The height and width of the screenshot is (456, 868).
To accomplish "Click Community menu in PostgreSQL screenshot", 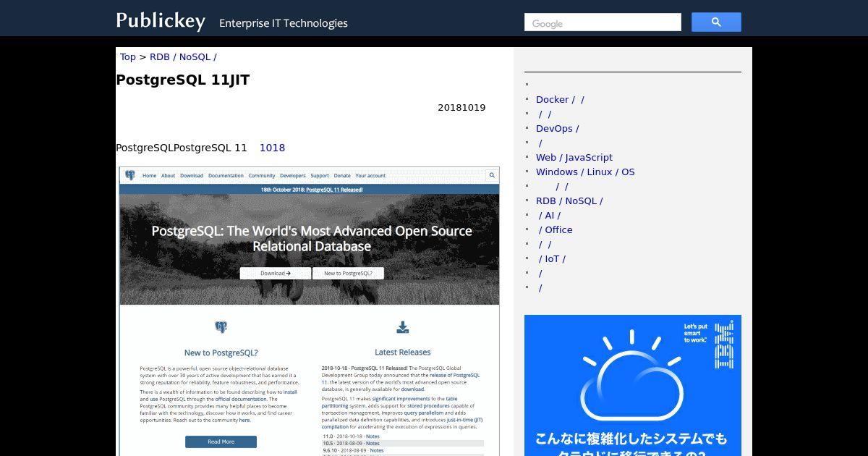I will [262, 176].
